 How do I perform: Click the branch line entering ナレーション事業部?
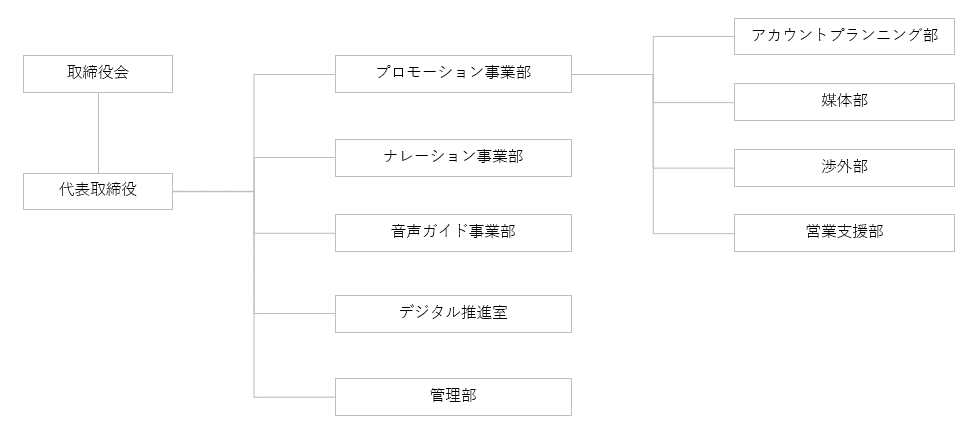tap(295, 157)
